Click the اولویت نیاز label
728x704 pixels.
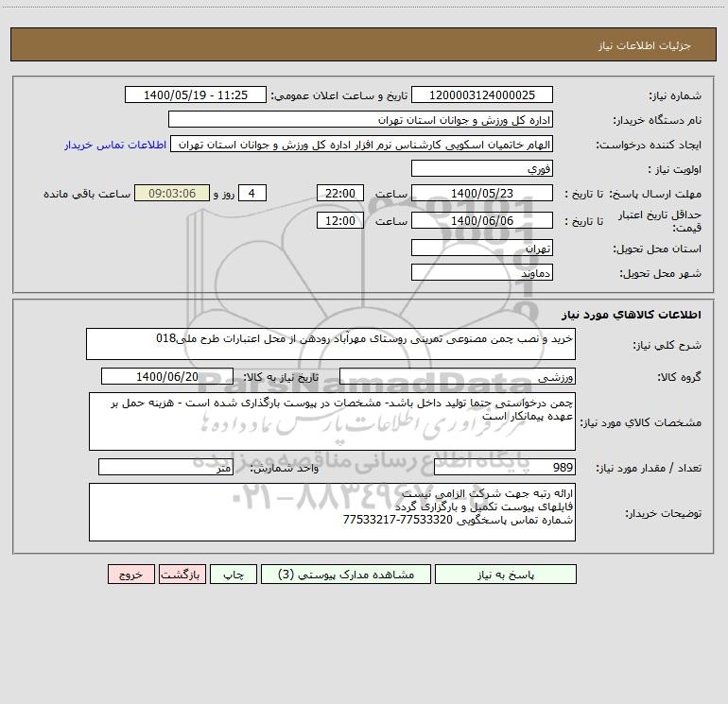click(x=675, y=169)
